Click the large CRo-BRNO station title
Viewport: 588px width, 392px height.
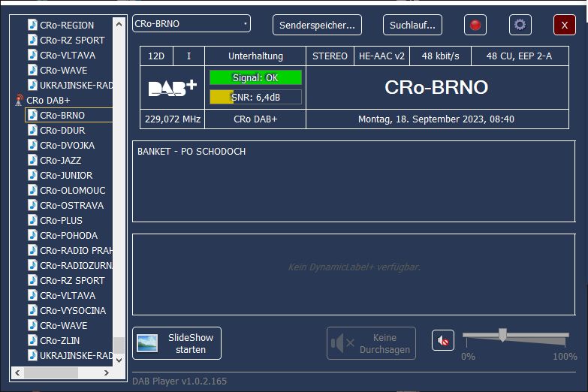click(436, 87)
